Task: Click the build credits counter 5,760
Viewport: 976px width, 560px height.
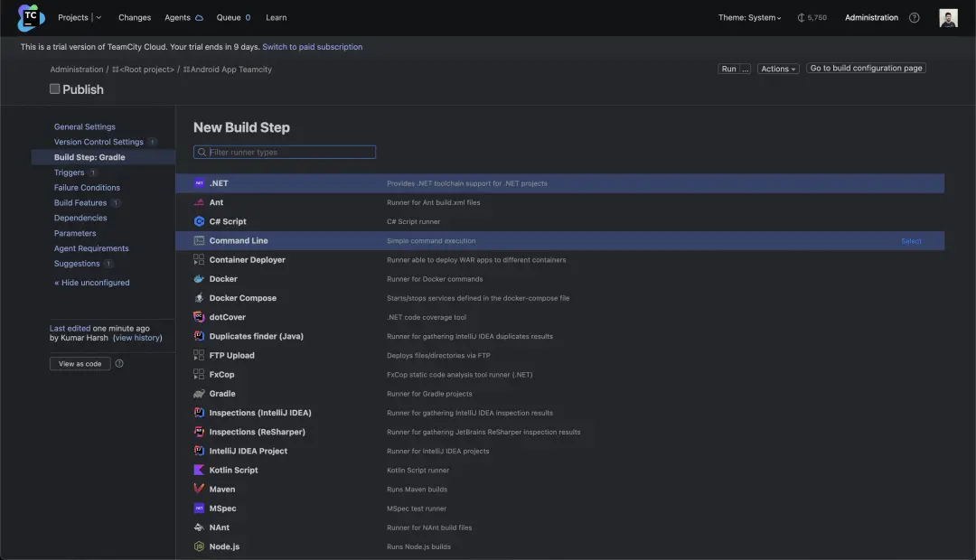Action: pyautogui.click(x=812, y=17)
